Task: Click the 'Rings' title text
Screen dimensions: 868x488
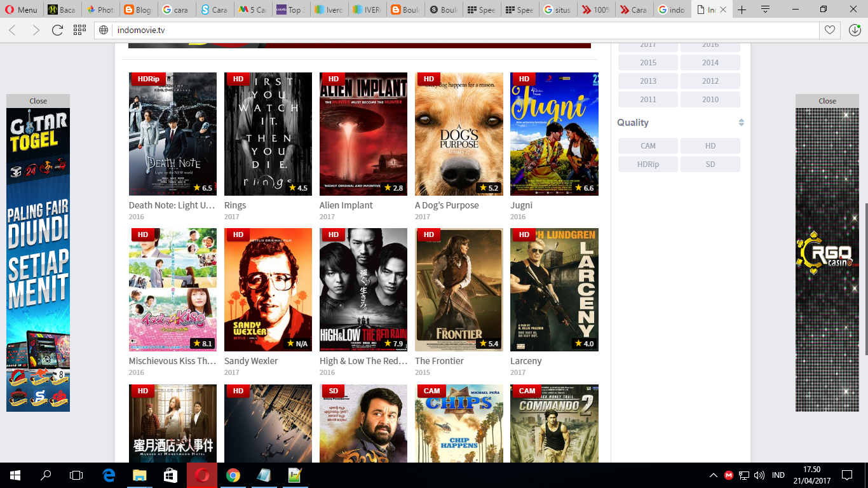Action: (x=235, y=205)
